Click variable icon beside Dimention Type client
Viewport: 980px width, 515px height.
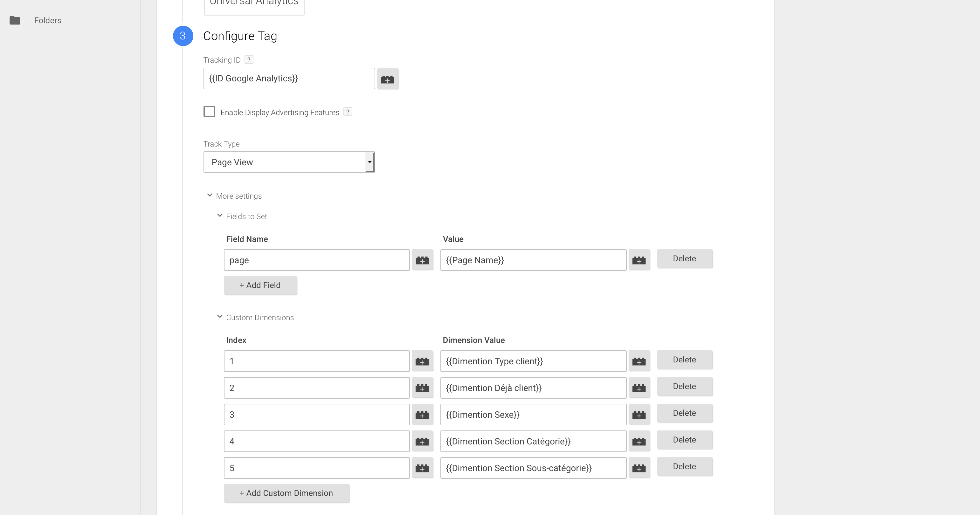[x=639, y=361]
